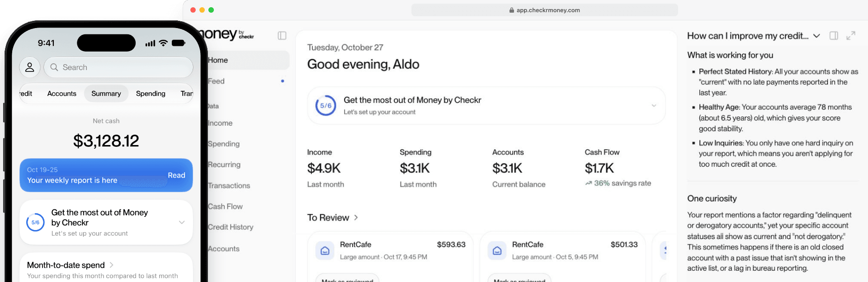
Task: Click the RentCafe $501.33 transaction icon
Action: pyautogui.click(x=497, y=250)
